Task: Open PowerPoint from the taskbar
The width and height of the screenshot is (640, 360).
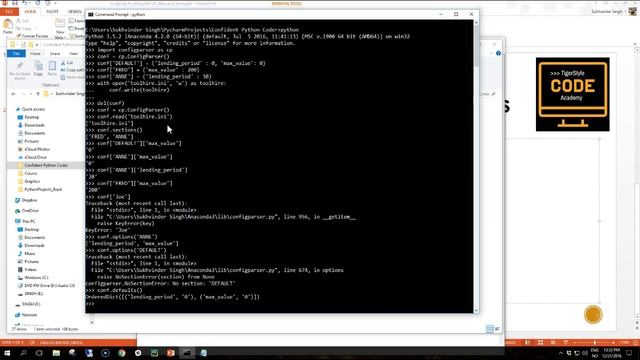Action: pyautogui.click(x=171, y=353)
